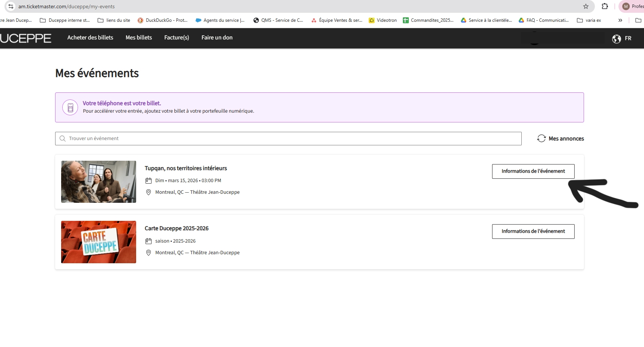Open event information for Tupqan
This screenshot has width=644, height=347.
533,171
